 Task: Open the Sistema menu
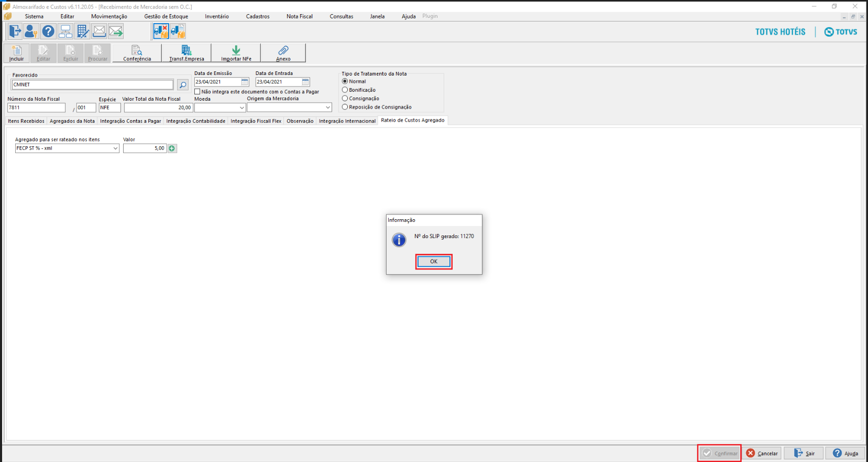pyautogui.click(x=34, y=16)
